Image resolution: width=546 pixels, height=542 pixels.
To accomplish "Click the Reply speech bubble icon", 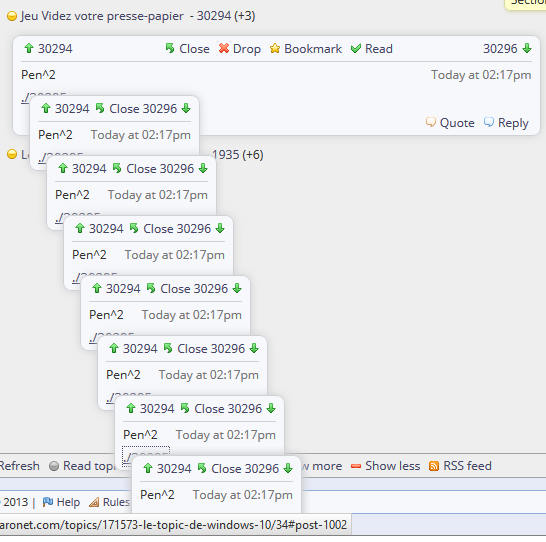I will click(489, 122).
